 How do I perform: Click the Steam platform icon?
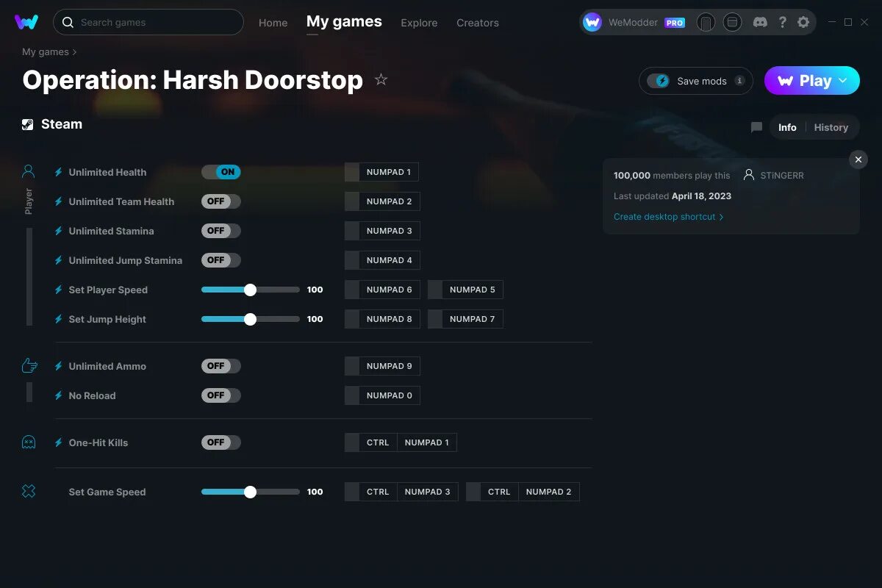click(27, 124)
